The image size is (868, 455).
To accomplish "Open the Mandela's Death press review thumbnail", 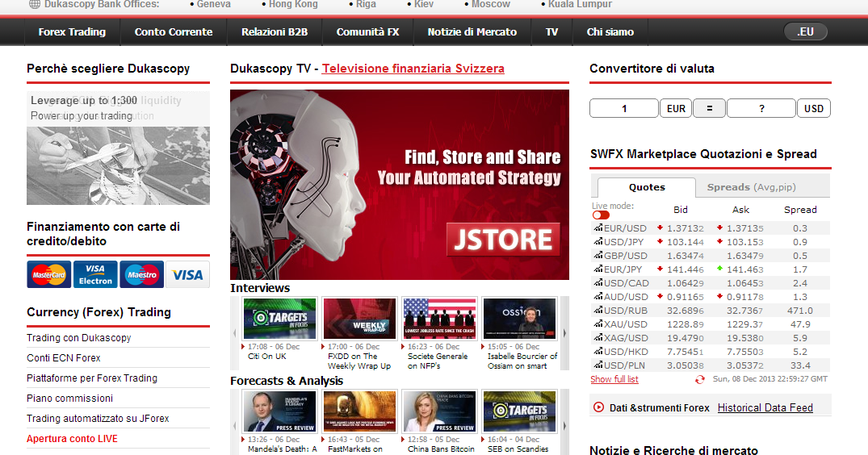I will 279,411.
